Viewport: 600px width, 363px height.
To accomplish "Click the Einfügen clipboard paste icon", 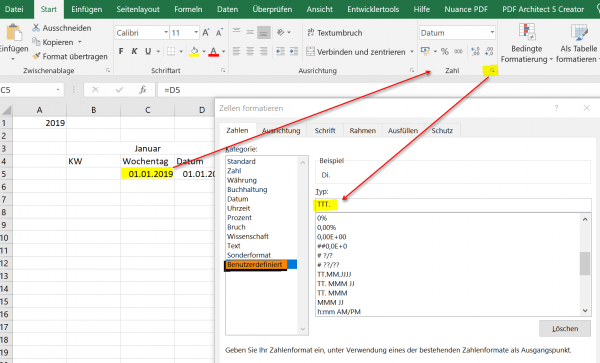I will click(14, 33).
